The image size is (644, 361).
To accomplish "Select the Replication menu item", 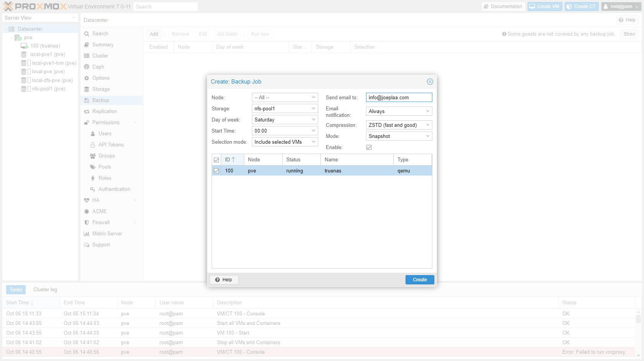I will point(111,112).
